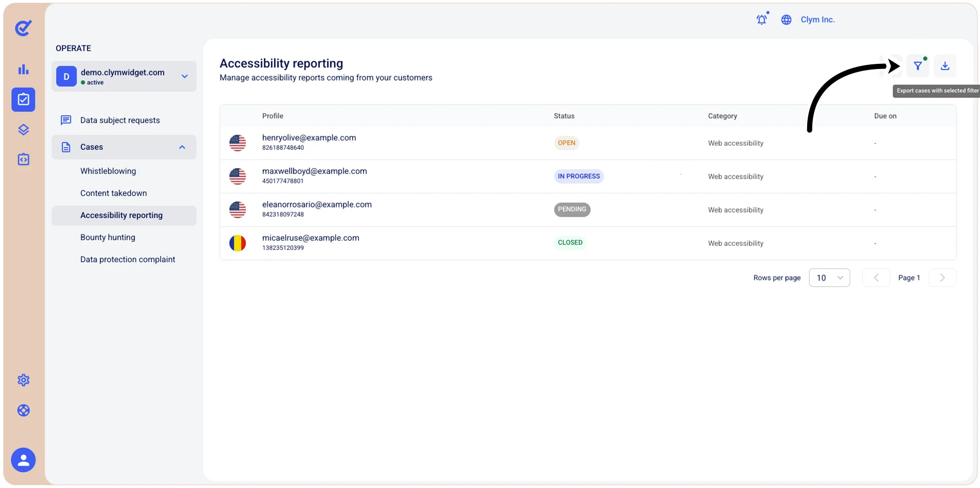Open the notifications bell icon
980x488 pixels.
[x=762, y=19]
